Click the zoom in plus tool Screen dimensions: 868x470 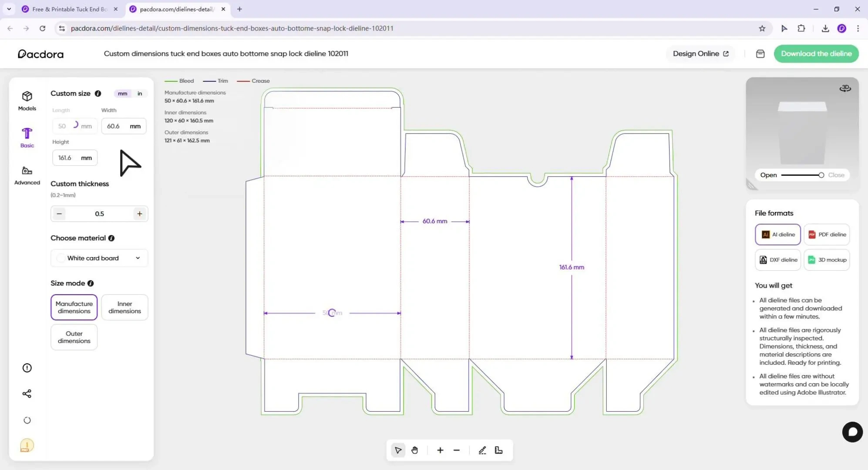(x=440, y=450)
